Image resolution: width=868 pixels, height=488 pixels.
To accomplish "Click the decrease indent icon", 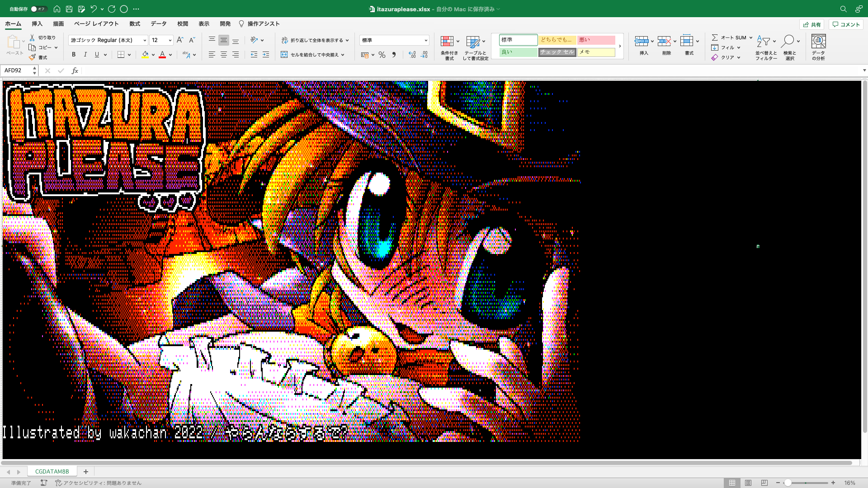I will coord(254,54).
